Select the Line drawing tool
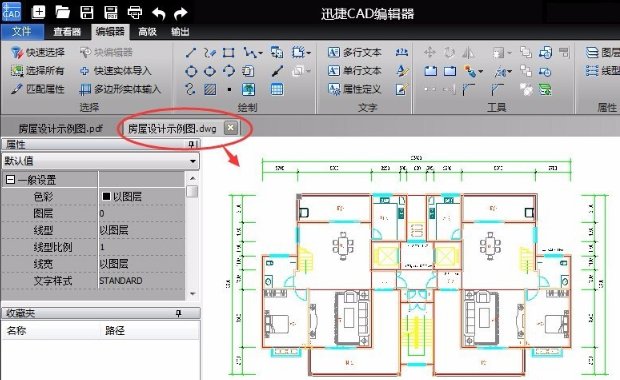This screenshot has height=380, width=620. click(191, 53)
